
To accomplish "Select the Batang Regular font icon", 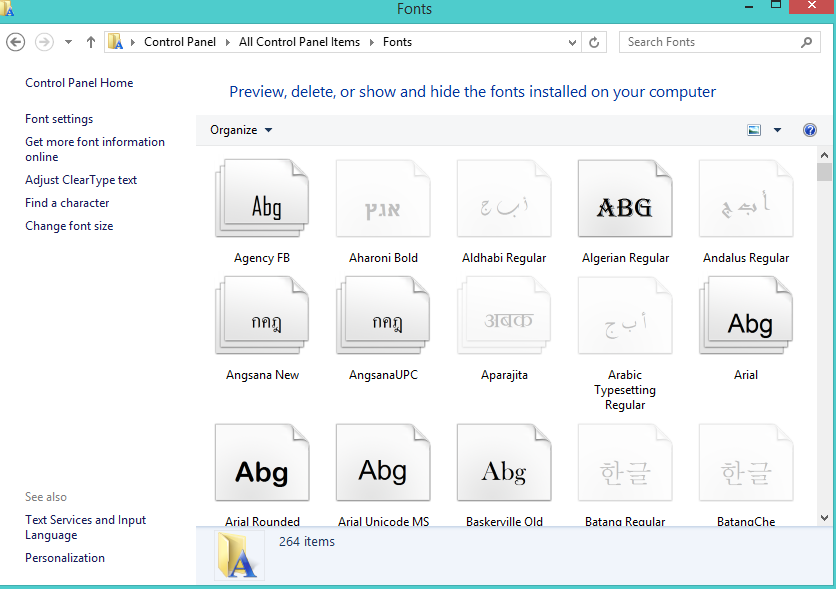I will (x=625, y=463).
